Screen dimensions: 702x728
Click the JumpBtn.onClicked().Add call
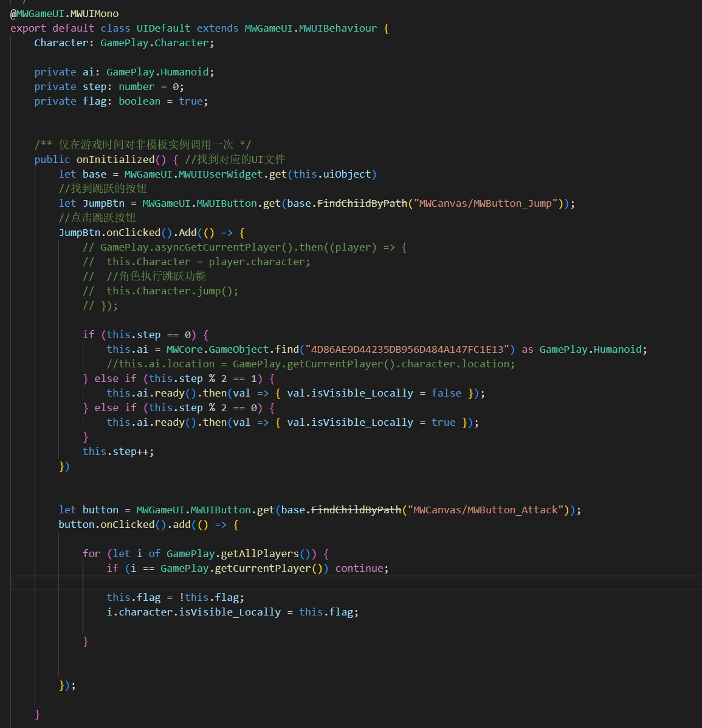click(x=152, y=232)
